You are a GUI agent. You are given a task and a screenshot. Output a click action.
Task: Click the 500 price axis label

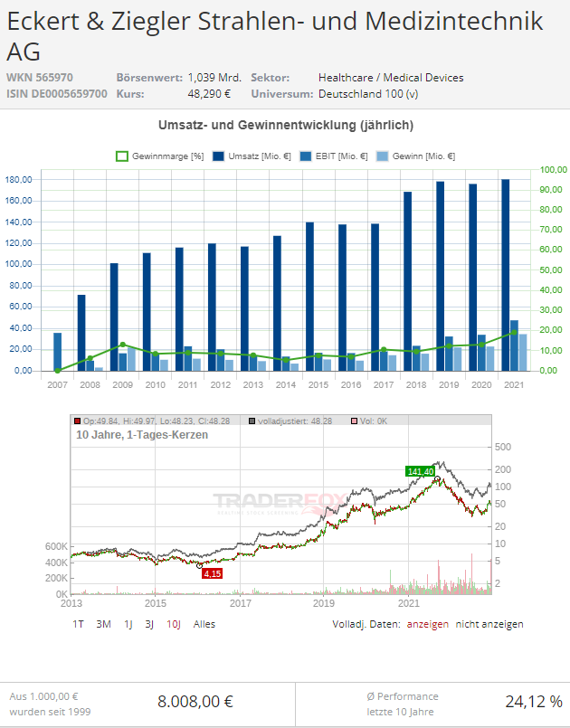pyautogui.click(x=503, y=447)
